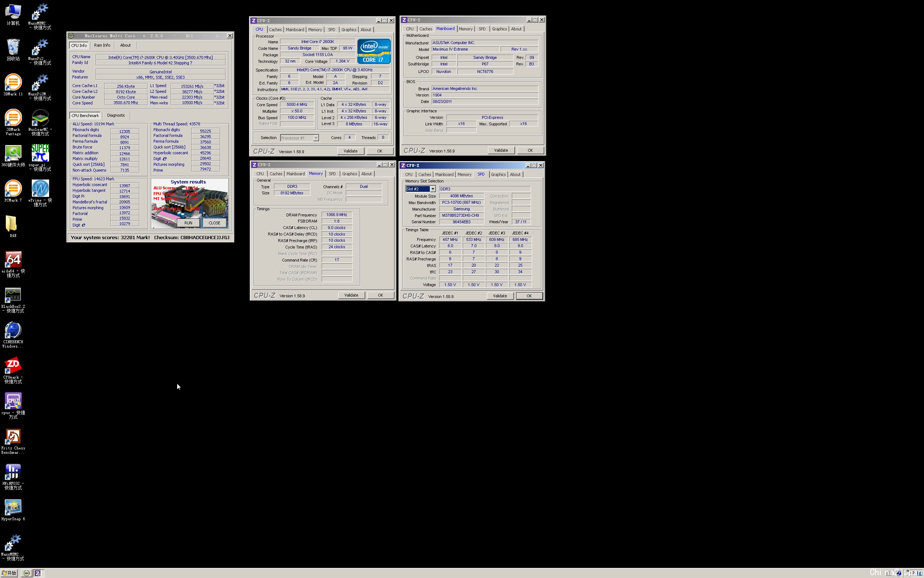Click RUN button in Nuclearus
924x578 pixels.
click(188, 223)
